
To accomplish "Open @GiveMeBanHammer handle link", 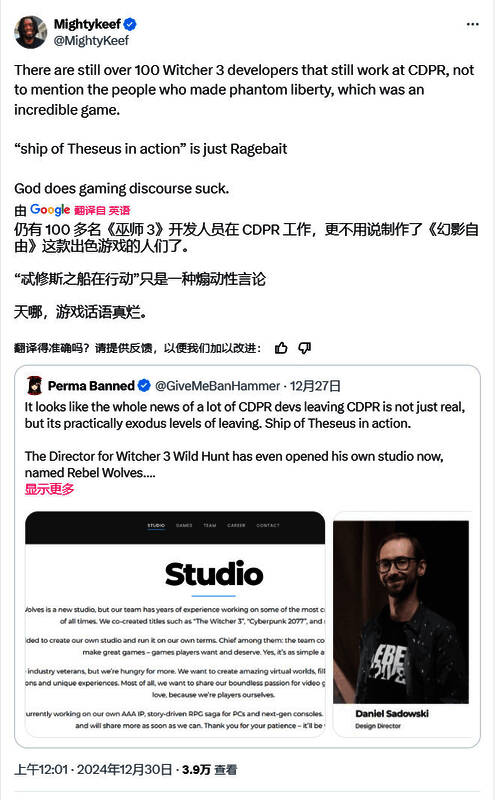I will point(217,386).
